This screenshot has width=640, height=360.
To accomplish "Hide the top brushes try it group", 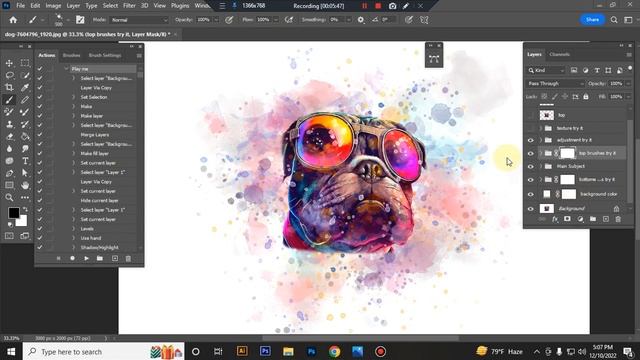I will [x=531, y=153].
